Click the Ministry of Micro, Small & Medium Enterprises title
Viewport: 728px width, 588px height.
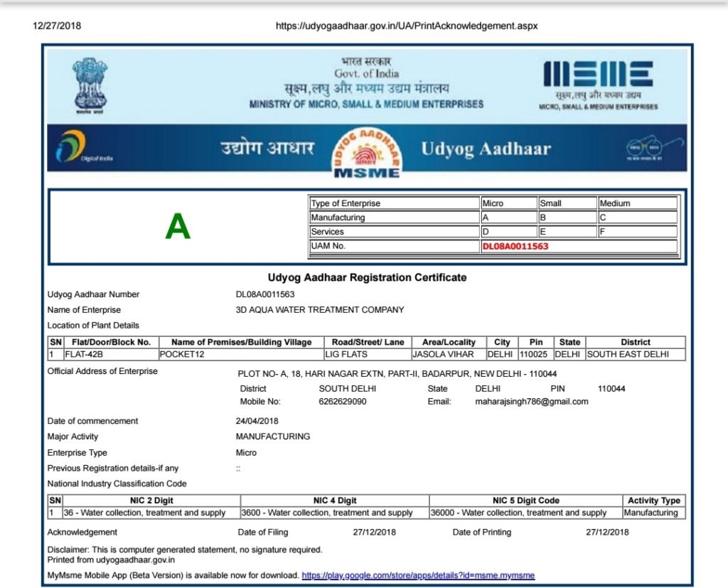point(366,105)
